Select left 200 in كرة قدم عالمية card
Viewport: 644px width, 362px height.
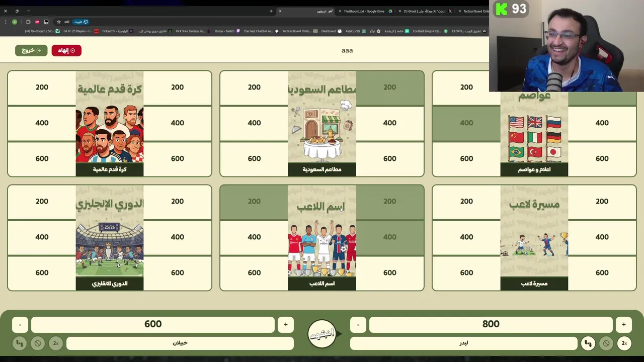[x=42, y=87]
